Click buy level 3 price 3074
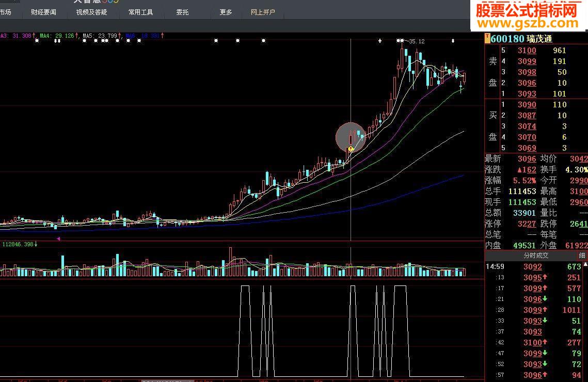The height and width of the screenshot is (382, 588). (527, 126)
